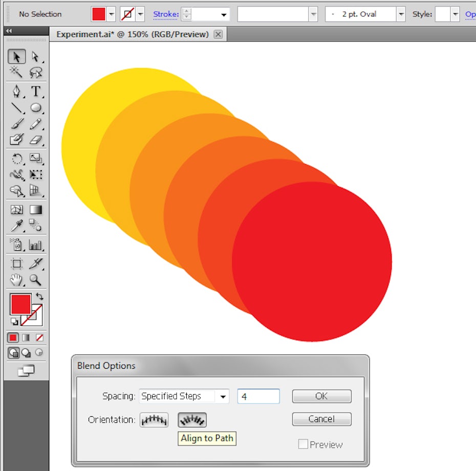The height and width of the screenshot is (471, 476).
Task: Set orientation to Align to Page
Action: [154, 420]
